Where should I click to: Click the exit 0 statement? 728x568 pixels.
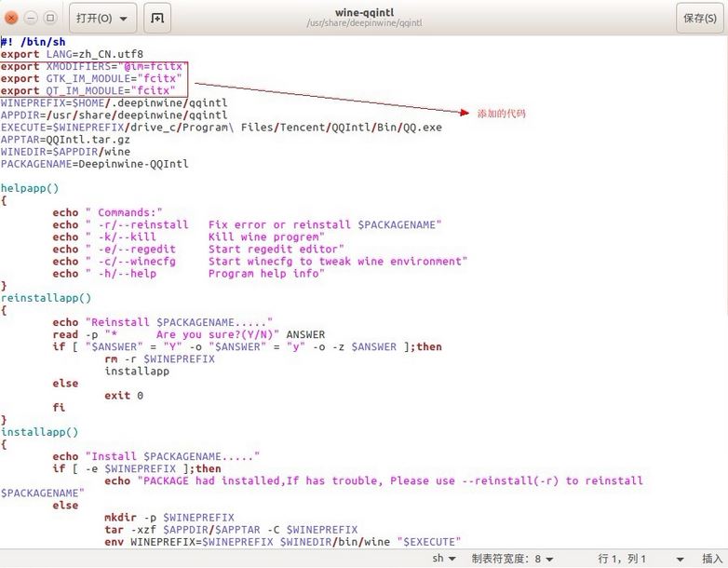tap(124, 396)
